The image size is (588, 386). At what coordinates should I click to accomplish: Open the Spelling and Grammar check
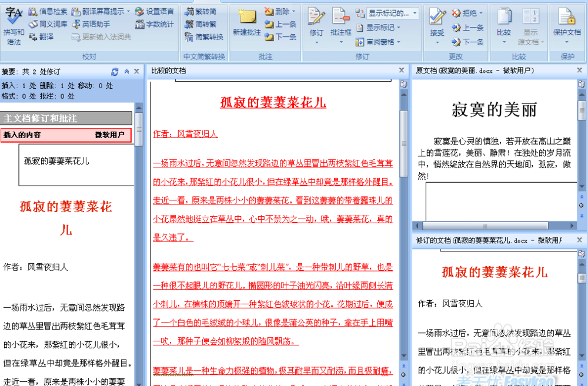pos(14,25)
